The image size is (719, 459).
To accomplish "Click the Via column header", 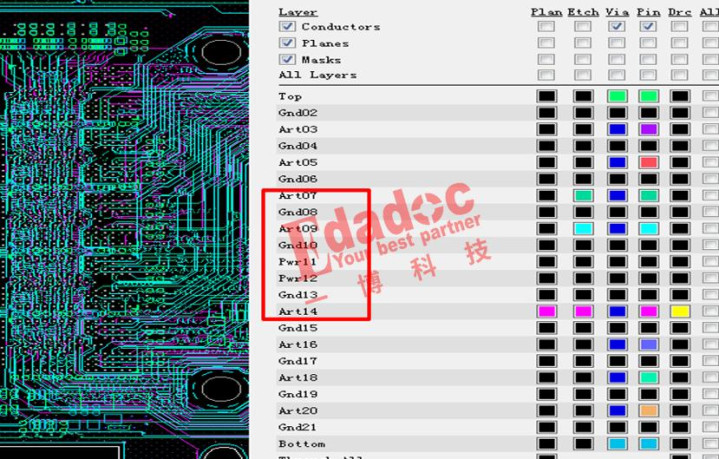I will click(x=617, y=12).
